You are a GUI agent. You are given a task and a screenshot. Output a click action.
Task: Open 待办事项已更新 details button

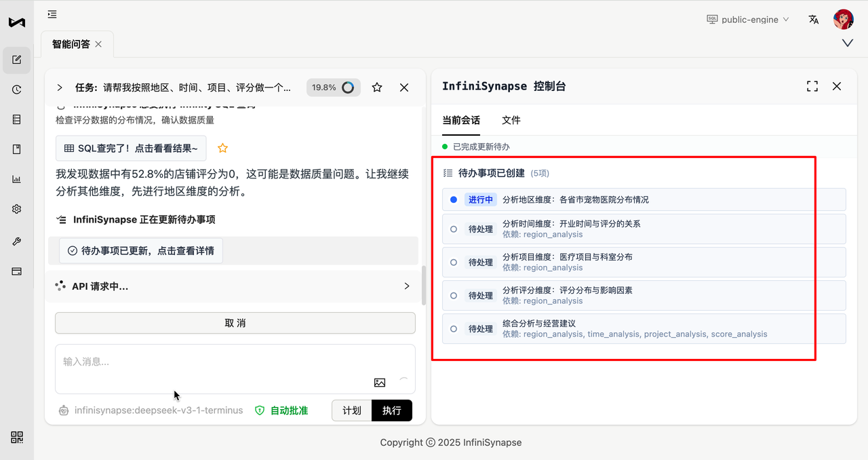click(140, 250)
